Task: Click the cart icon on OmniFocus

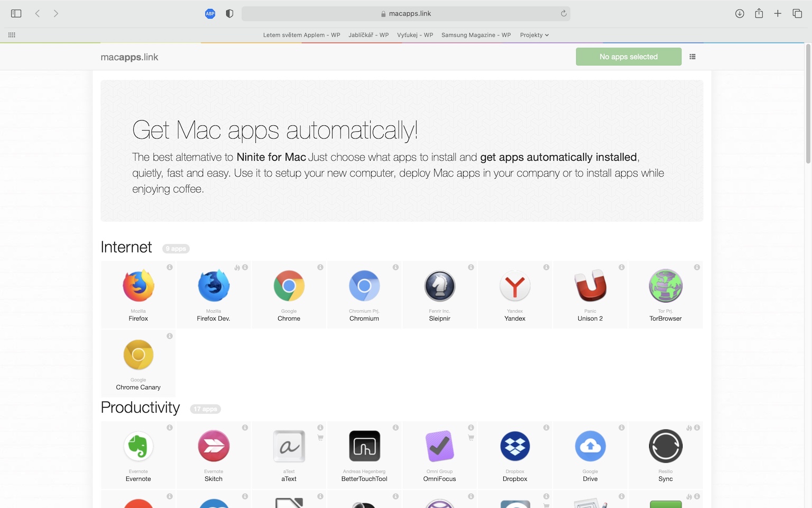Action: point(471,438)
